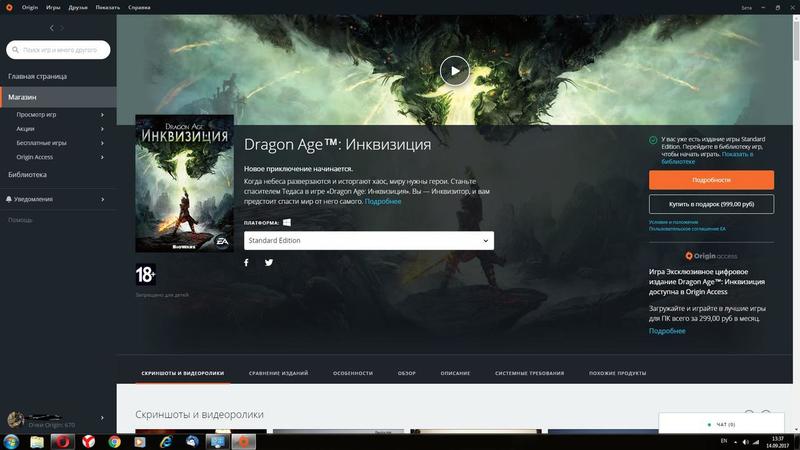Viewport: 800px width, 450px height.
Task: Open the Игры menu
Action: click(x=53, y=8)
